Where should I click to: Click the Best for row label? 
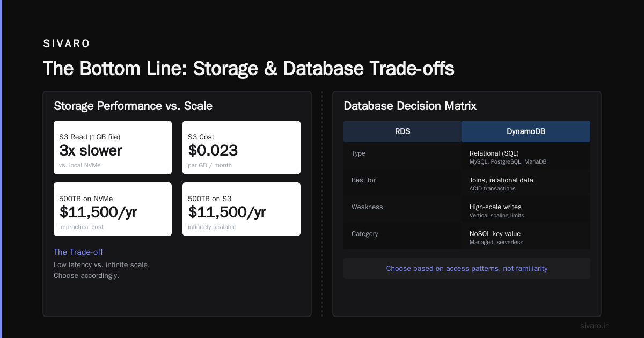[x=364, y=180]
